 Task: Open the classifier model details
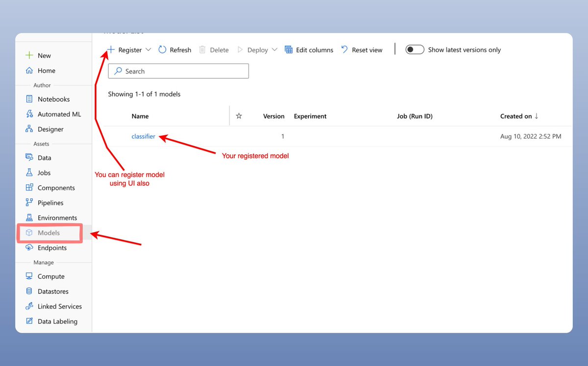(x=143, y=136)
